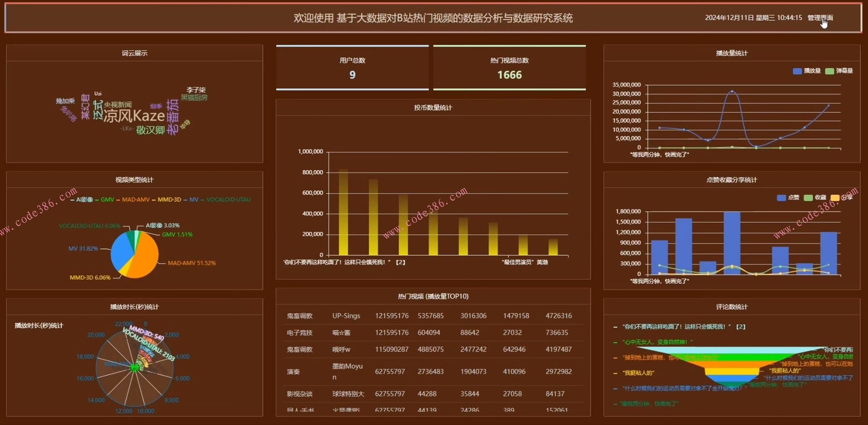Click the "最佳男演员" 黄渤 axis label
This screenshot has width=868, height=425.
524,262
